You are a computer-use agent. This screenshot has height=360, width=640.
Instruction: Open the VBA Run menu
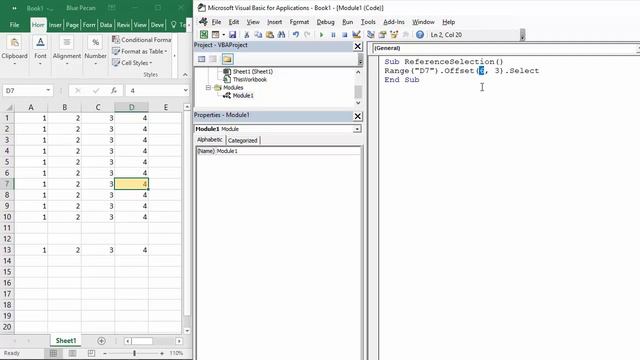point(348,22)
